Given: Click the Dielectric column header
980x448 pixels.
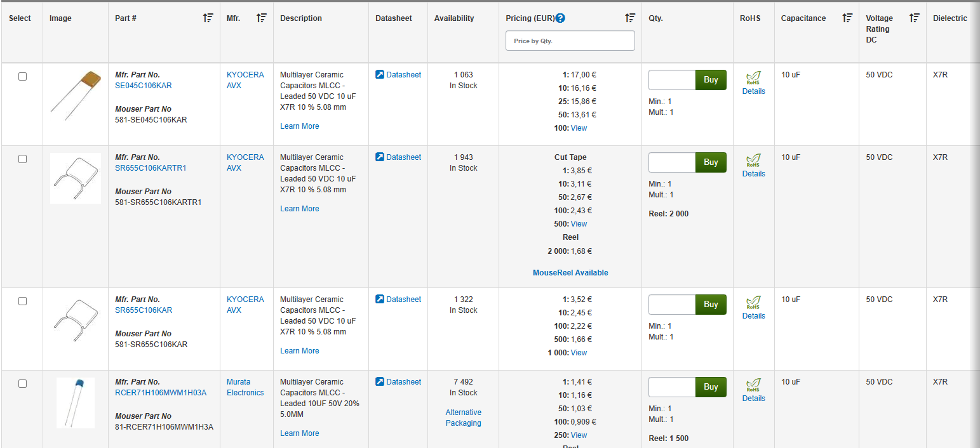Looking at the screenshot, I should coord(950,18).
